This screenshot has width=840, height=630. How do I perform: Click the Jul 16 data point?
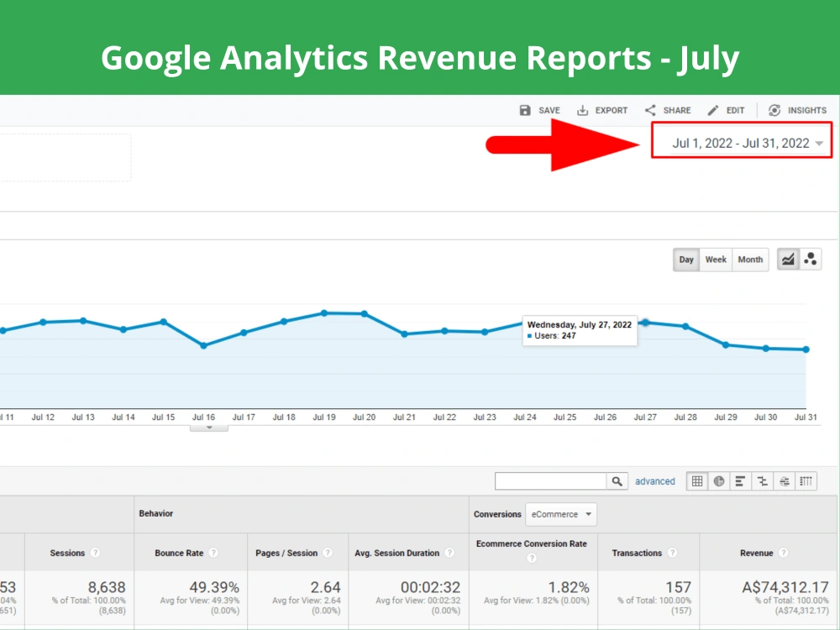203,345
